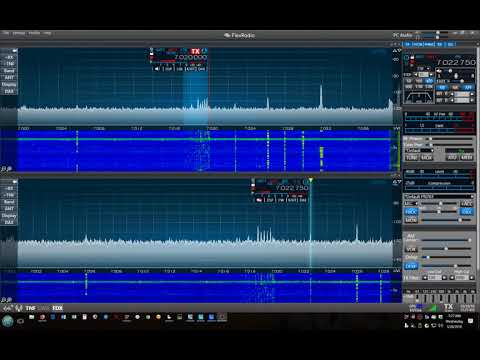Open the Display options on the lower panadapter

[9, 216]
